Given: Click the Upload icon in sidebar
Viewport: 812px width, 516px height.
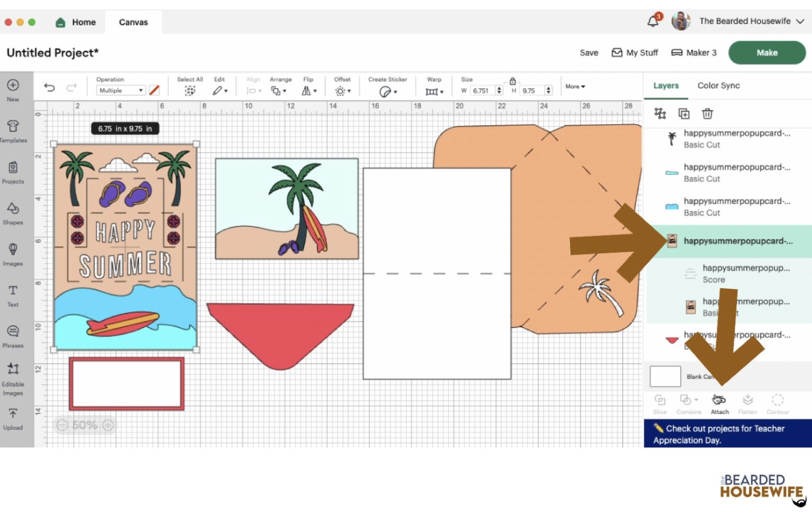Looking at the screenshot, I should [x=13, y=418].
